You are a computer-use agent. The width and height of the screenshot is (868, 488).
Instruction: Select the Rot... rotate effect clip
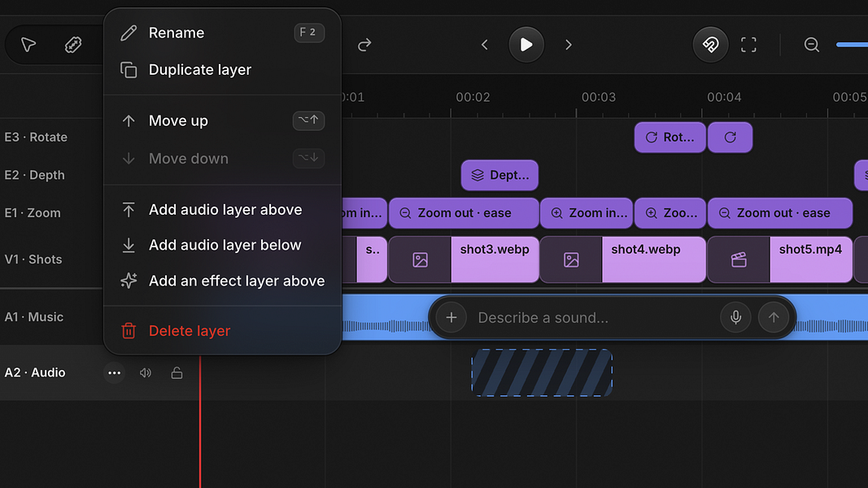tap(670, 137)
